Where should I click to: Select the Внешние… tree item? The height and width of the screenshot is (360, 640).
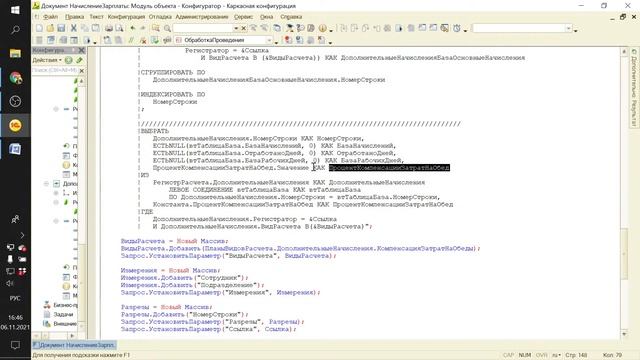(60, 324)
